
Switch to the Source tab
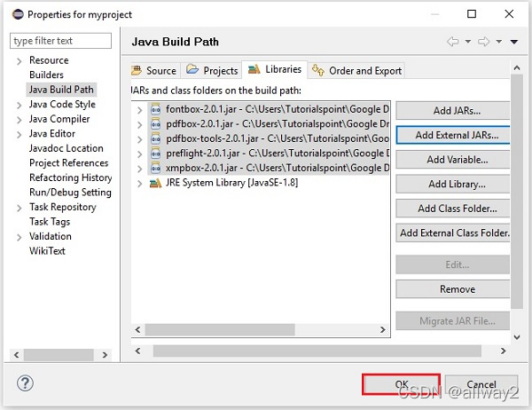(x=154, y=71)
